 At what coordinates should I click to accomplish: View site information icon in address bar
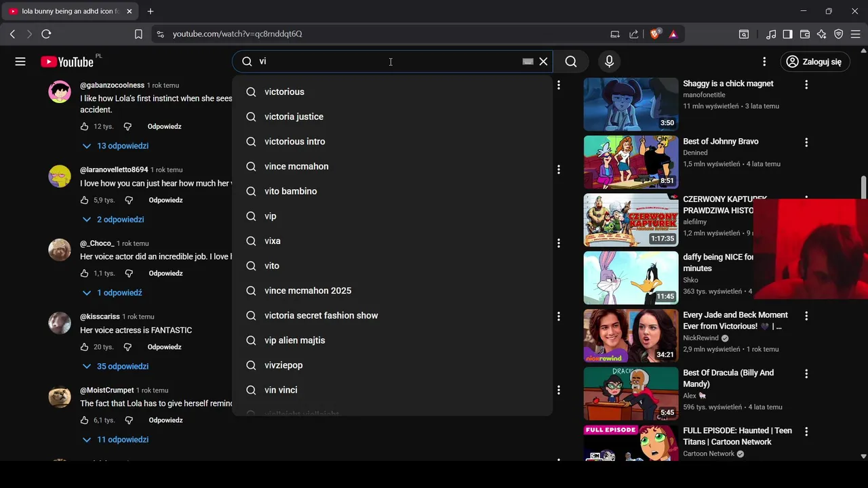160,34
